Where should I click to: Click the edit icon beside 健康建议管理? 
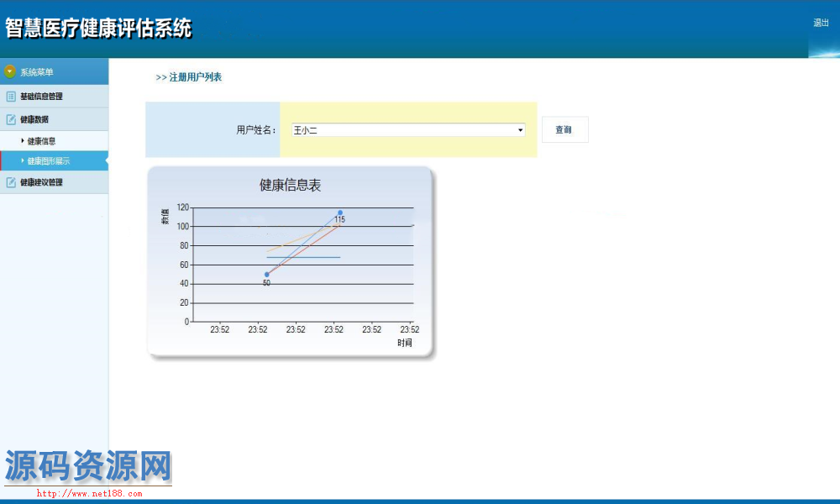click(x=11, y=182)
